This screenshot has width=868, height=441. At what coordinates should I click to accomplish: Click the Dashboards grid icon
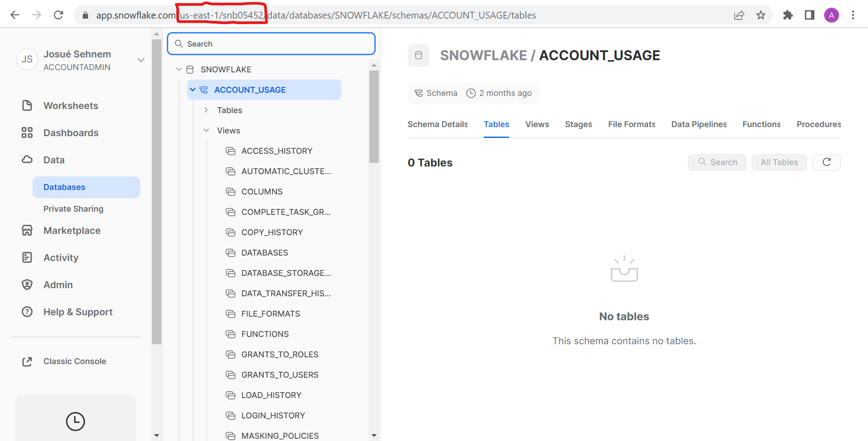tap(27, 133)
